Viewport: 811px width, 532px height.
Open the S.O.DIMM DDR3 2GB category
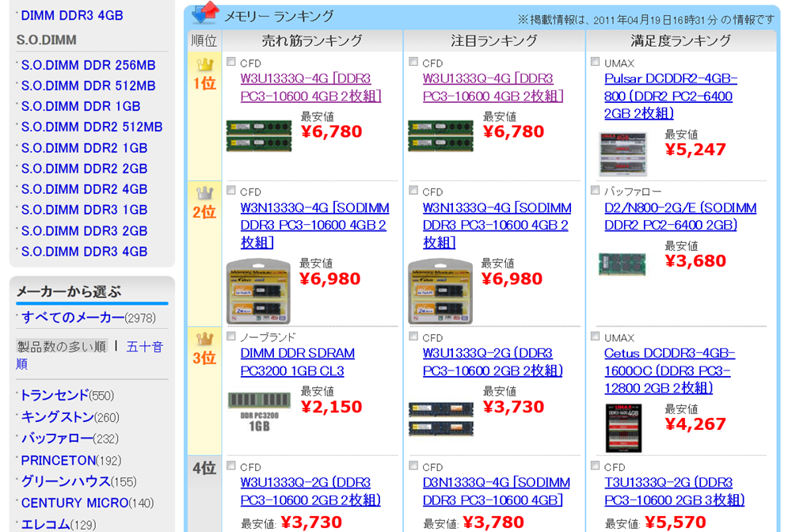[x=84, y=231]
